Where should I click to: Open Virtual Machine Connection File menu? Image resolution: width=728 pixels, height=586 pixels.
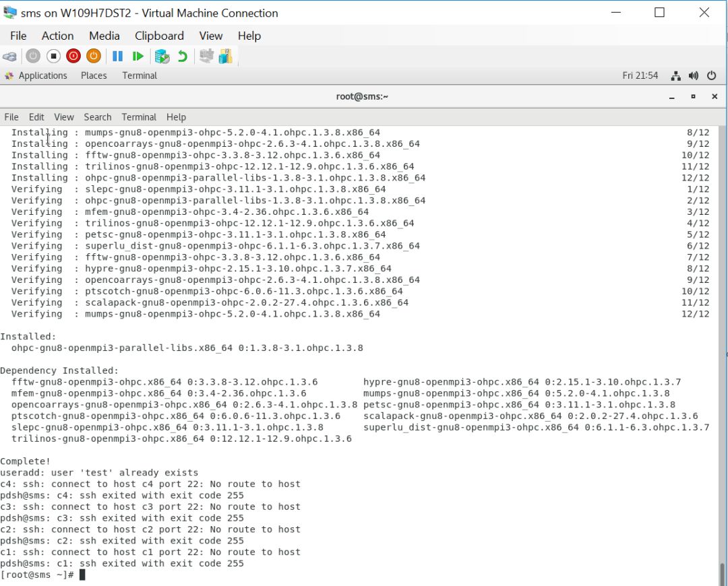[18, 36]
